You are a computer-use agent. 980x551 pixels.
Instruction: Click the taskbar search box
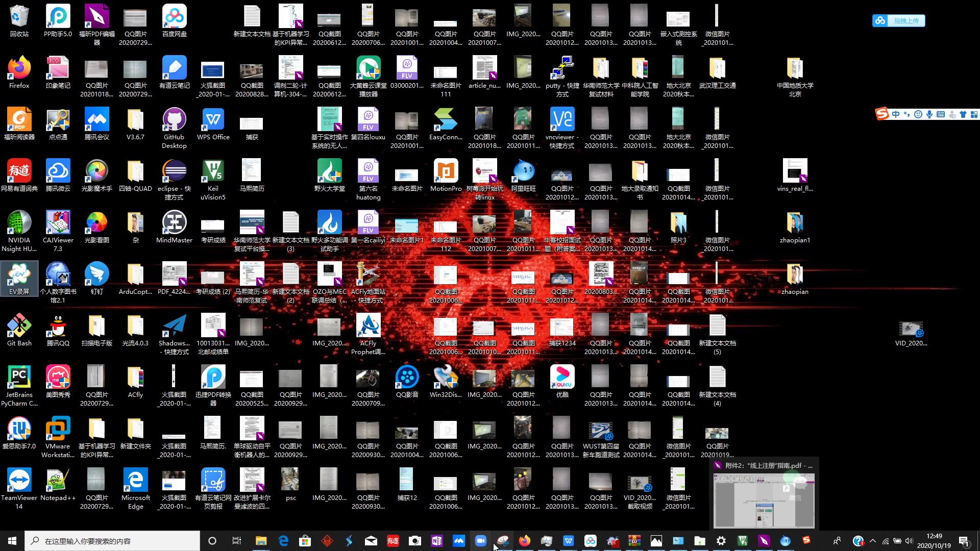pyautogui.click(x=112, y=541)
